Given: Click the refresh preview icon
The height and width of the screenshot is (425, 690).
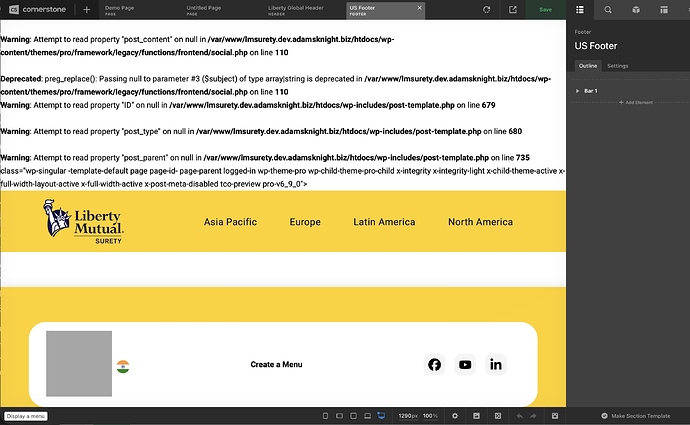Looking at the screenshot, I should tap(486, 10).
